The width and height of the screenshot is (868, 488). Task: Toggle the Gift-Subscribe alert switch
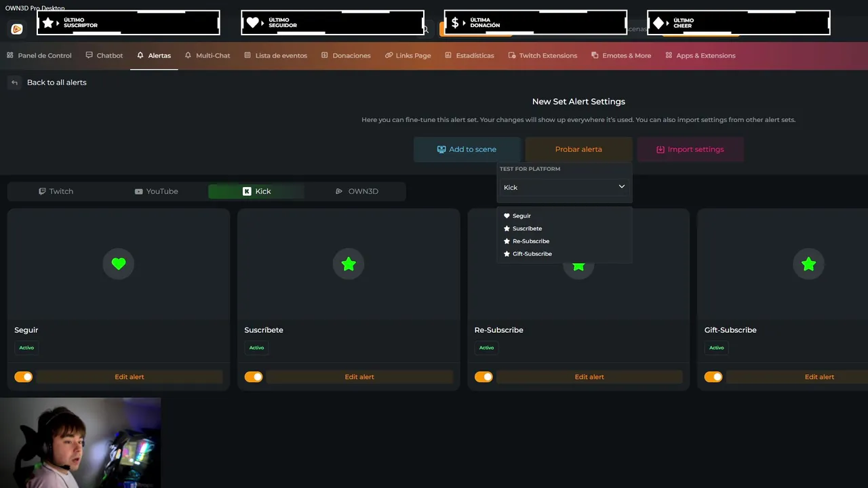point(713,377)
